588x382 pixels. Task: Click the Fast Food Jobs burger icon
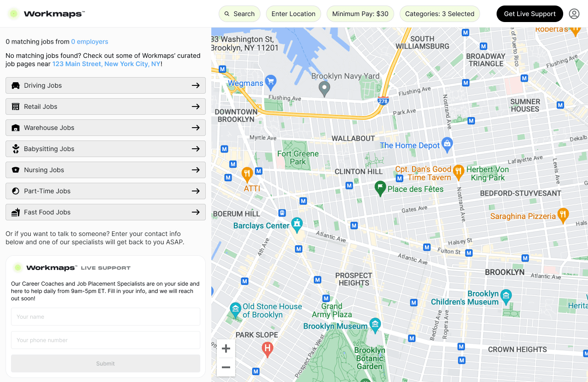pos(16,212)
